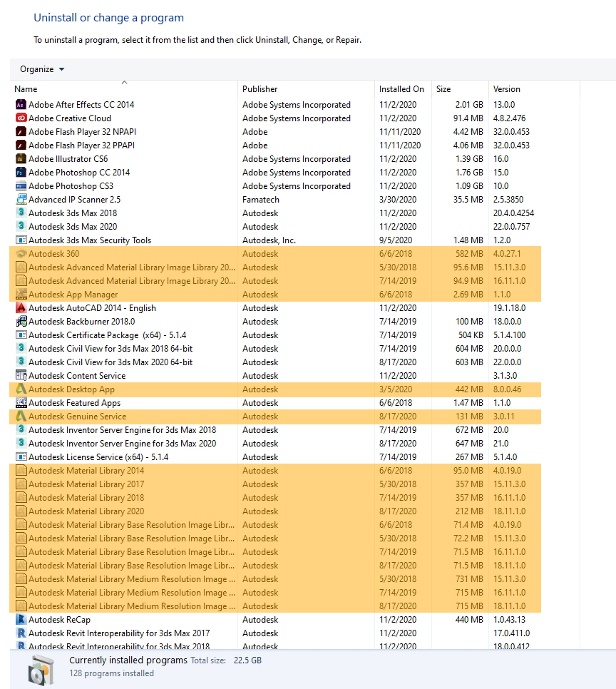The height and width of the screenshot is (689, 616).
Task: Click the Autodesk Backburner 2018.0 icon
Action: [21, 322]
